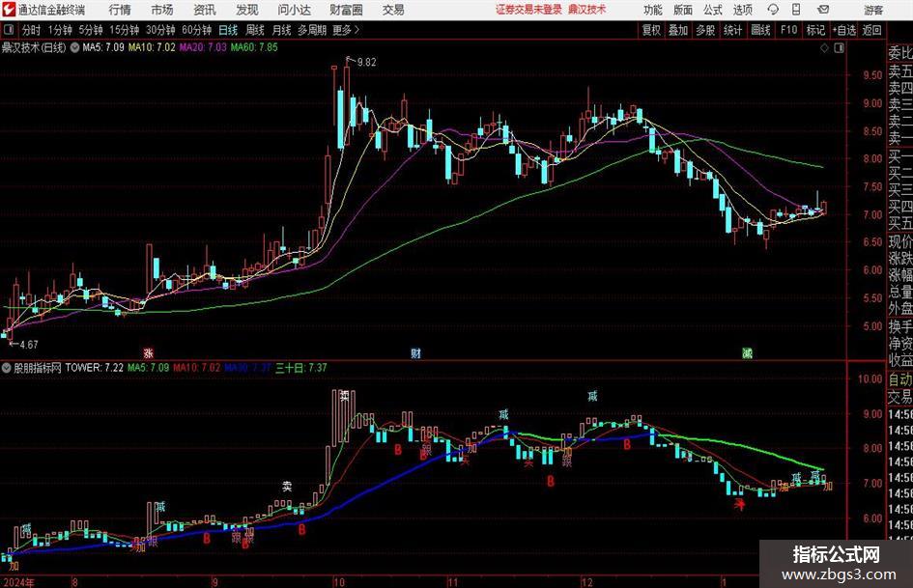The image size is (913, 588).
Task: Click the 4.67 low price label
Action: pyautogui.click(x=29, y=344)
